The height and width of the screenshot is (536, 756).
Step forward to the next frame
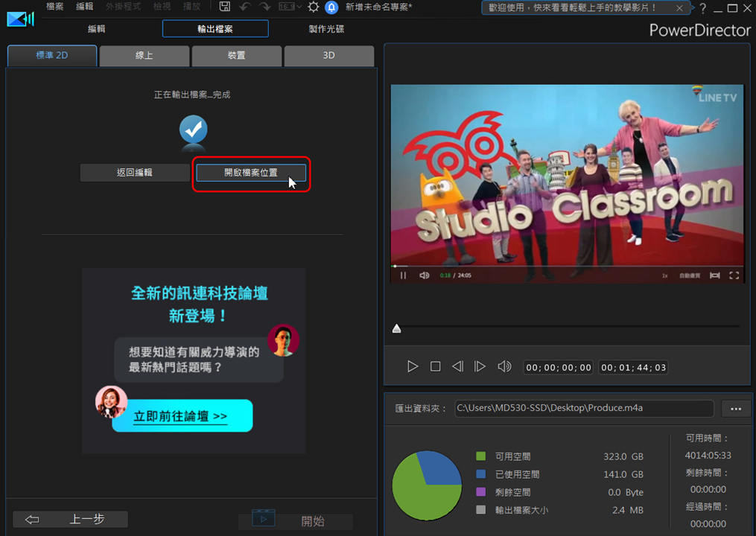(x=480, y=366)
